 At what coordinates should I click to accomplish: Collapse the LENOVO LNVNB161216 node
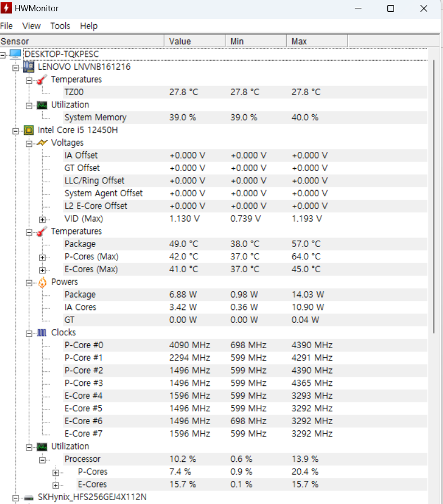(x=15, y=68)
